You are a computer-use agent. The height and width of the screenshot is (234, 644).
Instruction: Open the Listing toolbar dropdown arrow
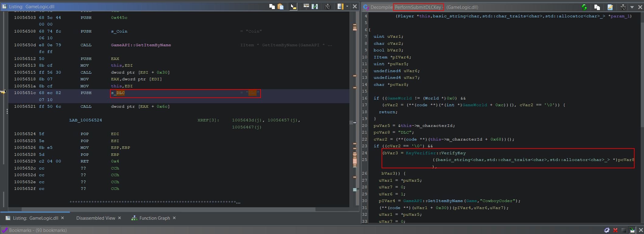pyautogui.click(x=347, y=6)
